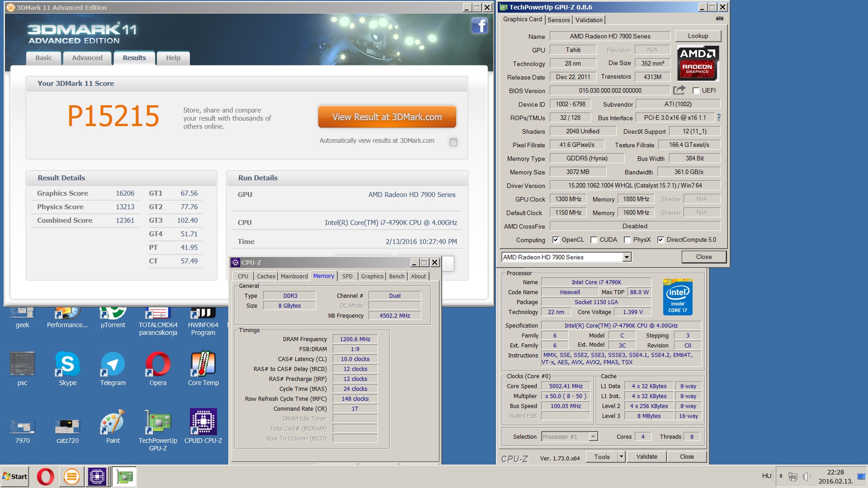Click the CPU-Z bottom Close button
The image size is (868, 488).
(x=687, y=457)
